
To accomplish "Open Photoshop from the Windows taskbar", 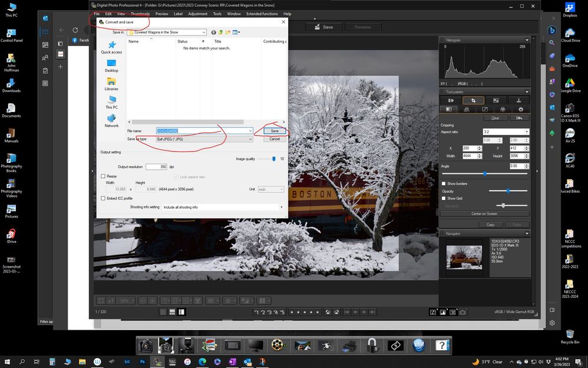I will coord(142,362).
